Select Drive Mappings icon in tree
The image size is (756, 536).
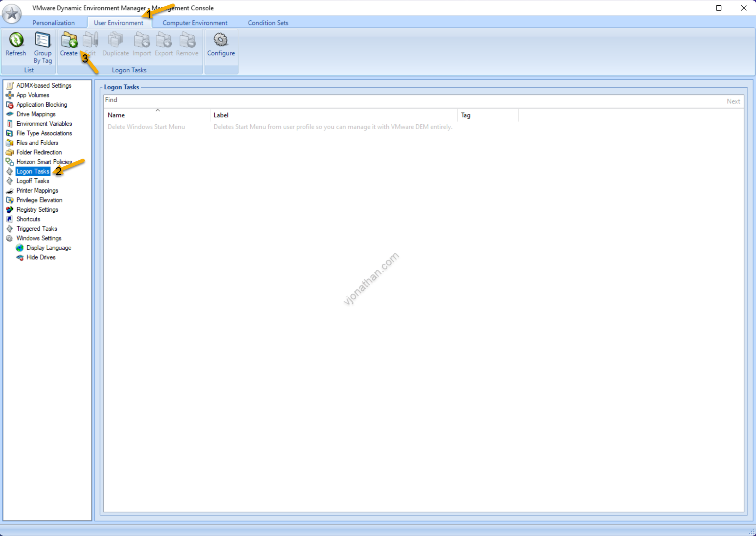(10, 114)
